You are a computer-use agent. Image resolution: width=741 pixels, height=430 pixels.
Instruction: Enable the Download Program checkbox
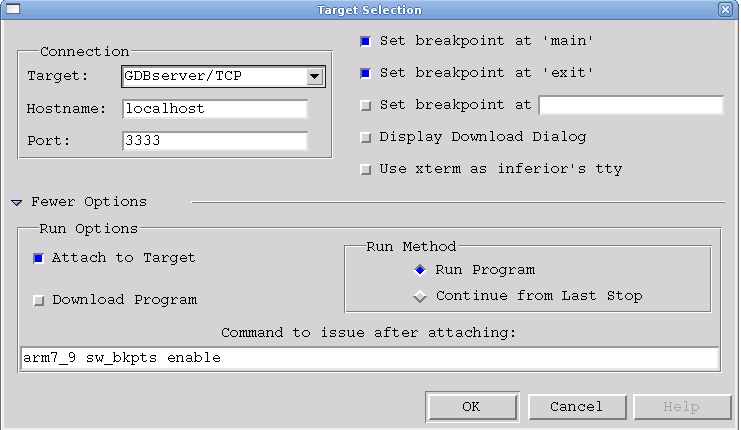click(x=39, y=300)
